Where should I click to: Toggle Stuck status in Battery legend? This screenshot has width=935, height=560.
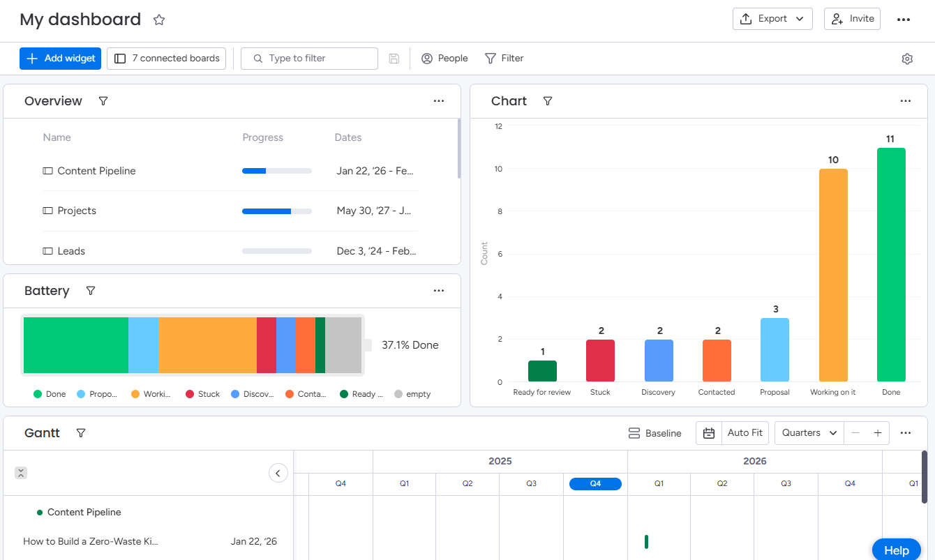(202, 394)
